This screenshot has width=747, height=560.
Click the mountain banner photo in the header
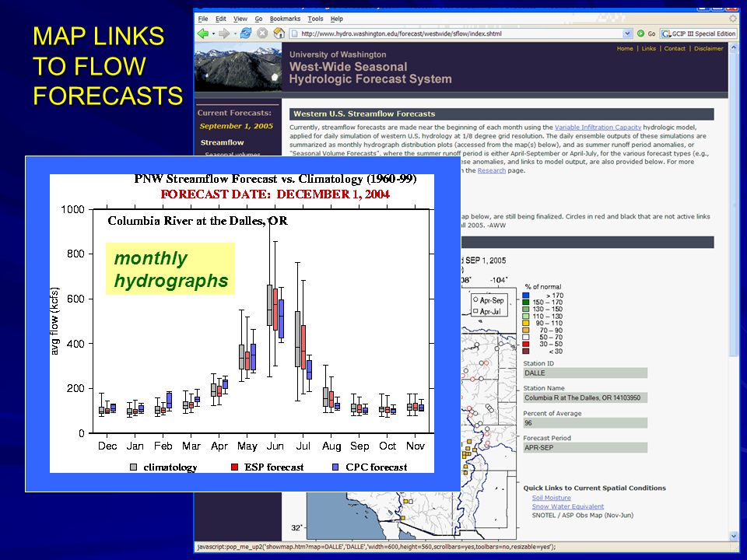[238, 67]
